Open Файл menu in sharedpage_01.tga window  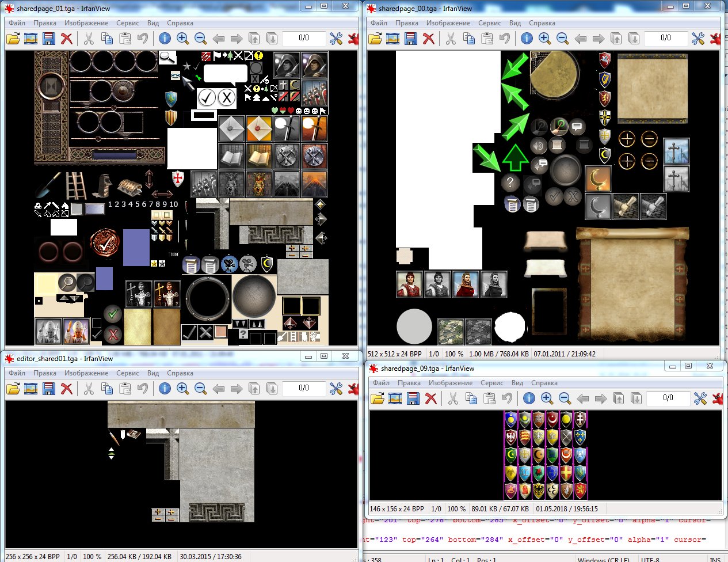coord(17,23)
